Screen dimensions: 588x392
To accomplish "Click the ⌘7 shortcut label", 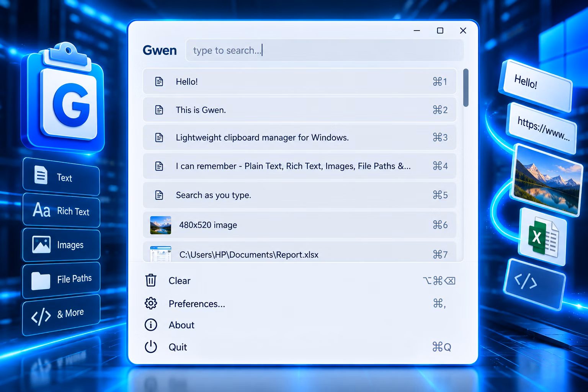I will click(x=440, y=255).
